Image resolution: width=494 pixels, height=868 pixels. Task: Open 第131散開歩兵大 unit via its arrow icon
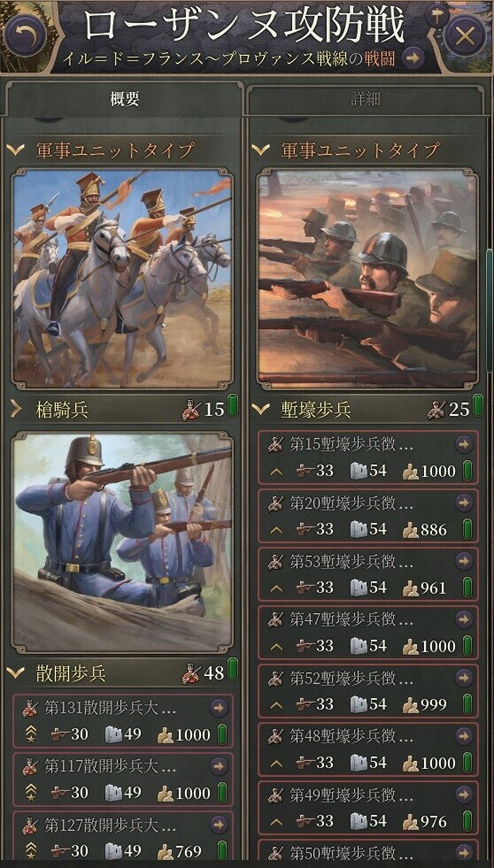point(219,708)
